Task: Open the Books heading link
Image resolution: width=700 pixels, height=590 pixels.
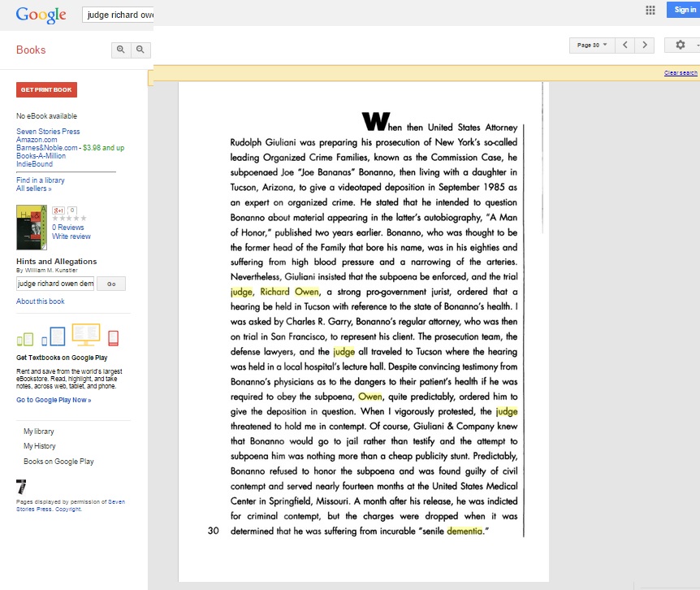Action: (x=31, y=50)
